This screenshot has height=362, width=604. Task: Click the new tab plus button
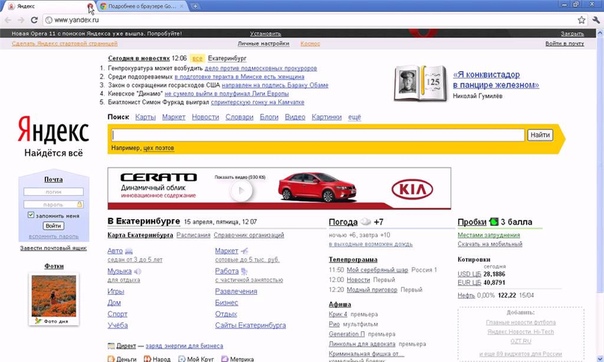[x=195, y=6]
